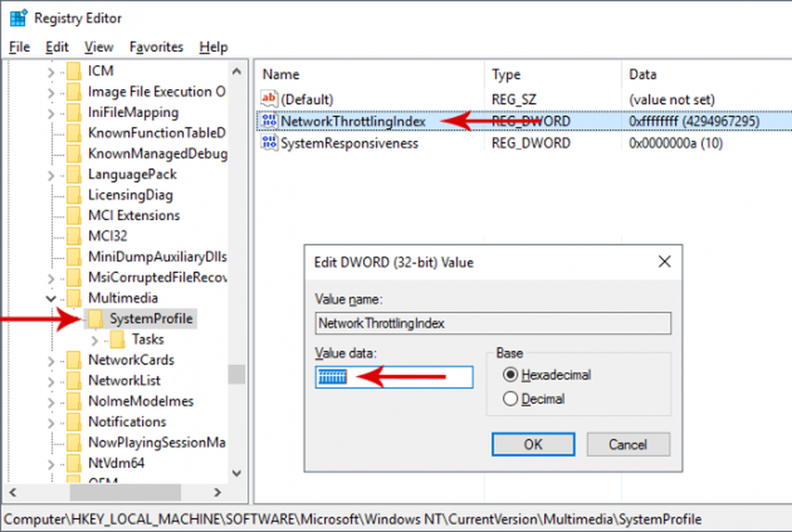The image size is (792, 532).
Task: Click the KnownFunctionTableD folder icon
Action: (74, 134)
